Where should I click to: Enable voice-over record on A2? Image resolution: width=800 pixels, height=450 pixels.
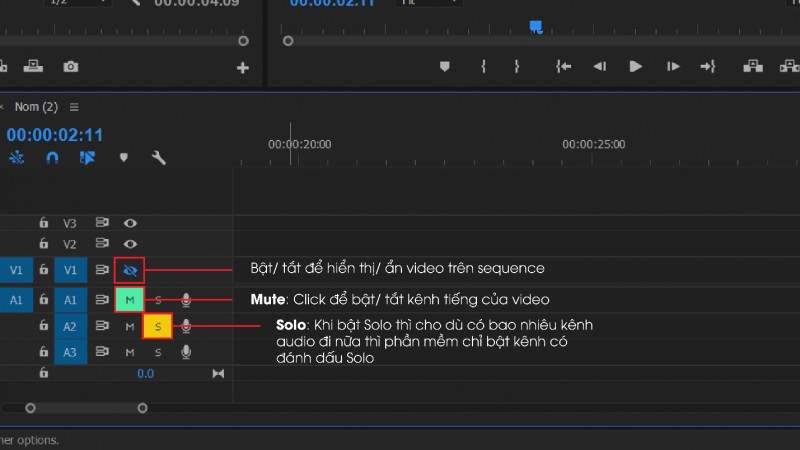pyautogui.click(x=186, y=326)
